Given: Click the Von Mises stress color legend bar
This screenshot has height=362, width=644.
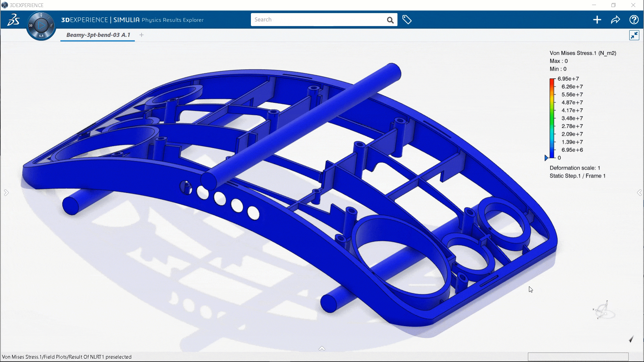Looking at the screenshot, I should 552,118.
